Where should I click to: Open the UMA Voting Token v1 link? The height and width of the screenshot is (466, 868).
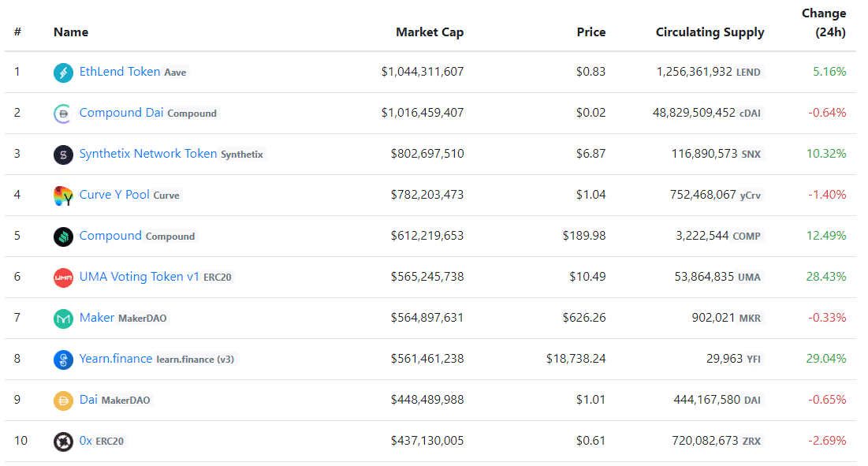[x=139, y=276]
